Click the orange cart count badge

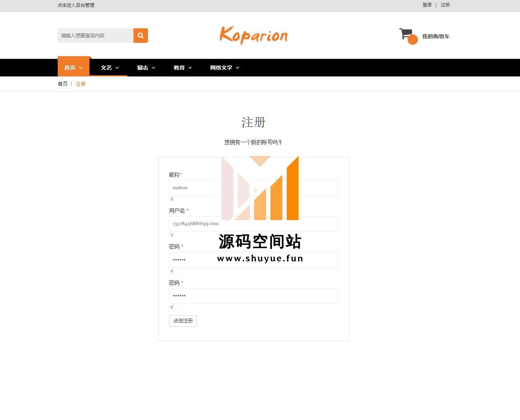(413, 39)
